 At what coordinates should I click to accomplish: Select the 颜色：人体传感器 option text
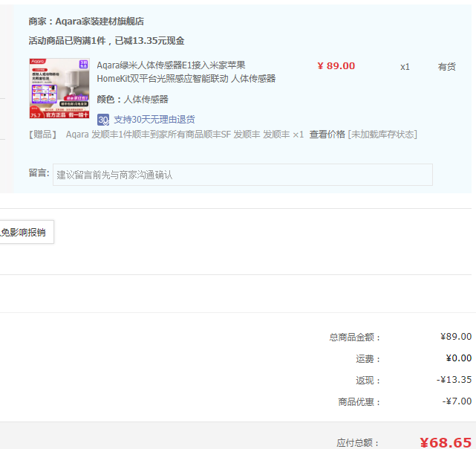click(x=132, y=100)
